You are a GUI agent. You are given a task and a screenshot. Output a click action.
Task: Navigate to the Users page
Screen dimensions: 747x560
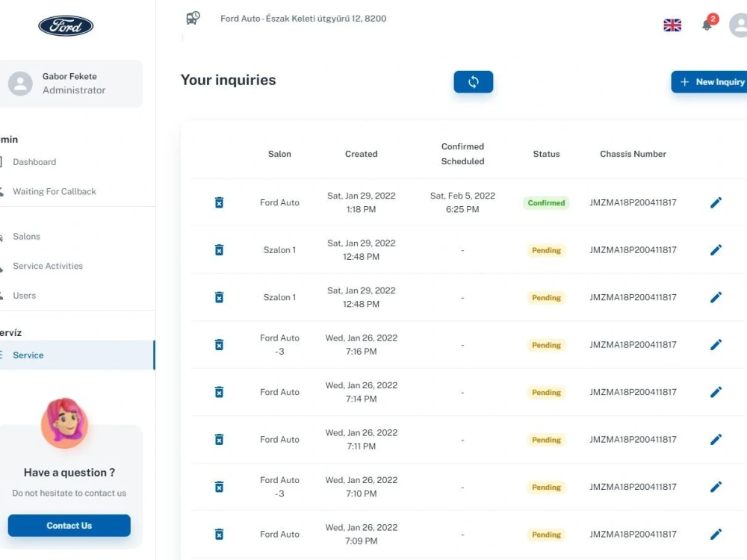pos(25,295)
